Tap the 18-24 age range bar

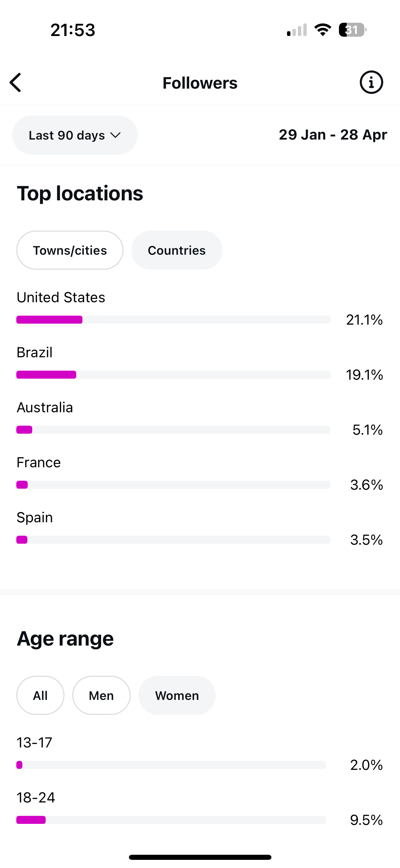171,820
